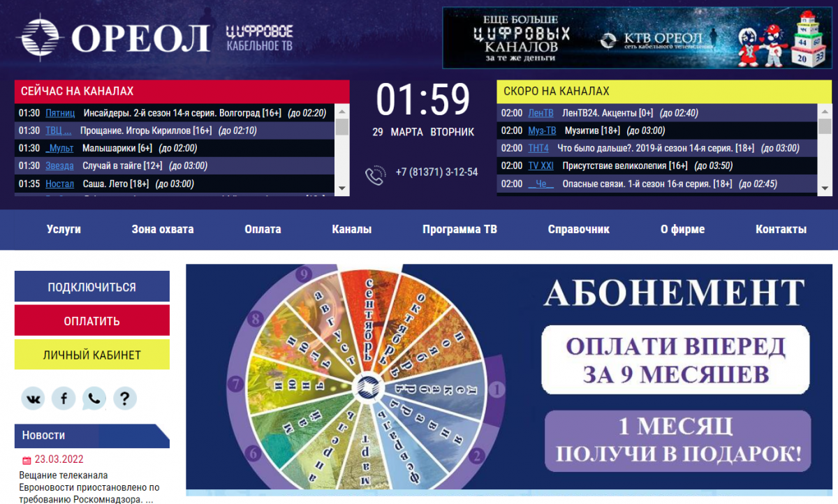Click the phone call icon in sidebar
Viewport: 838px width, 504px height.
[94, 399]
